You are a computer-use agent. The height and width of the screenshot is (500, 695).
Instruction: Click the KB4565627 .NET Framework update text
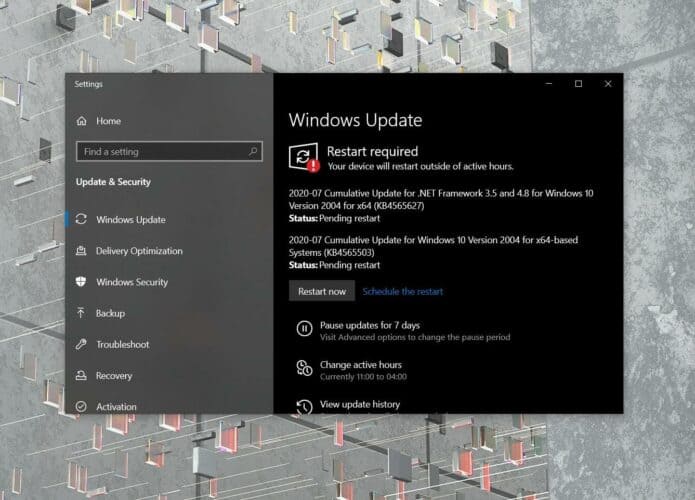point(441,199)
